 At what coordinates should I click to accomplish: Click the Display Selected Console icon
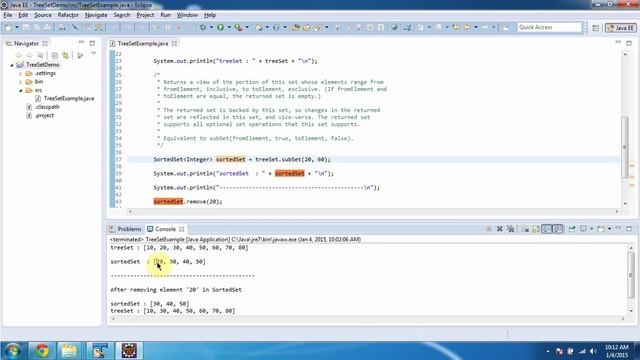point(584,229)
